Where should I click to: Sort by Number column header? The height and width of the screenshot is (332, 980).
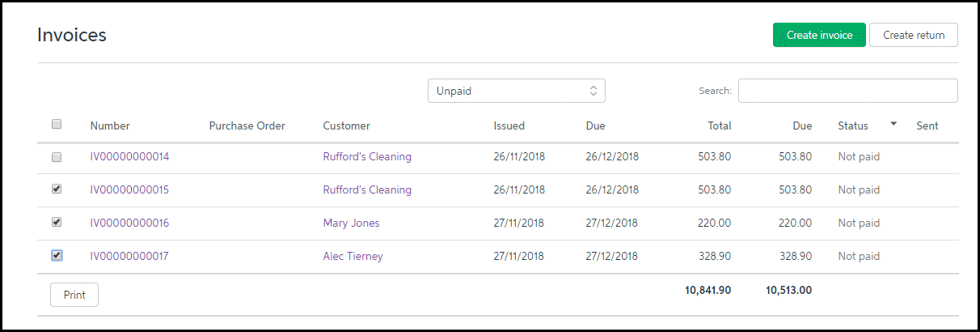pyautogui.click(x=110, y=126)
